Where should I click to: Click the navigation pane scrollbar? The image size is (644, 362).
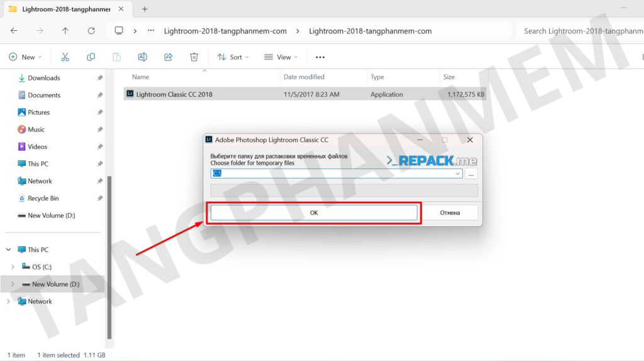coord(109,257)
